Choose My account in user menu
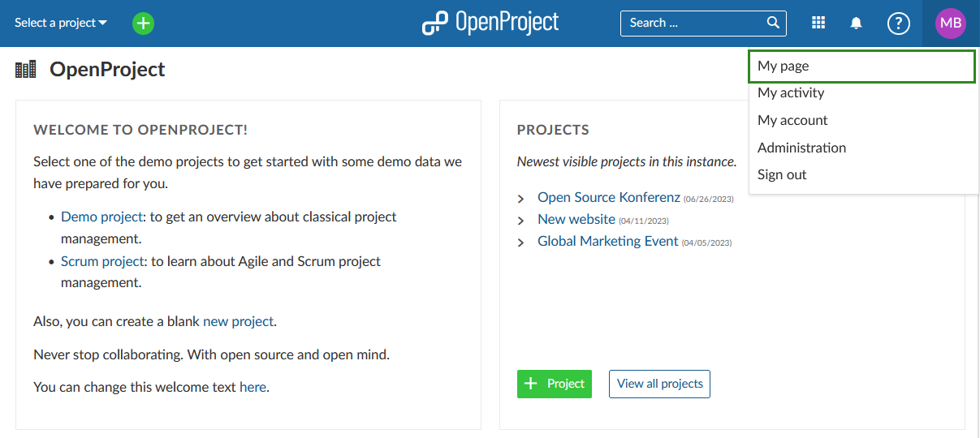 click(792, 120)
